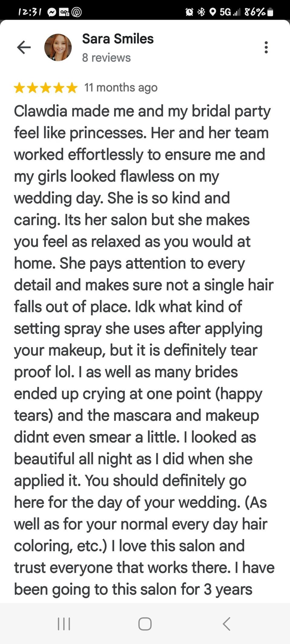Tap the back arrow next to the profile

[24, 47]
